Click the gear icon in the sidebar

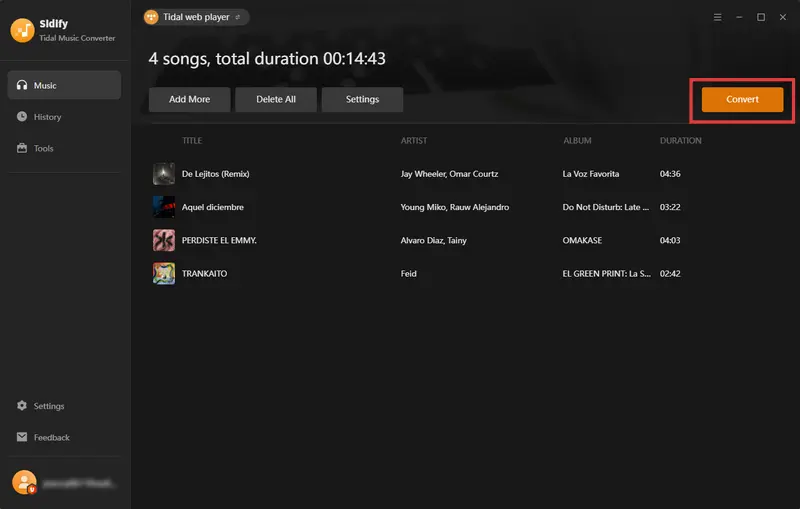22,405
